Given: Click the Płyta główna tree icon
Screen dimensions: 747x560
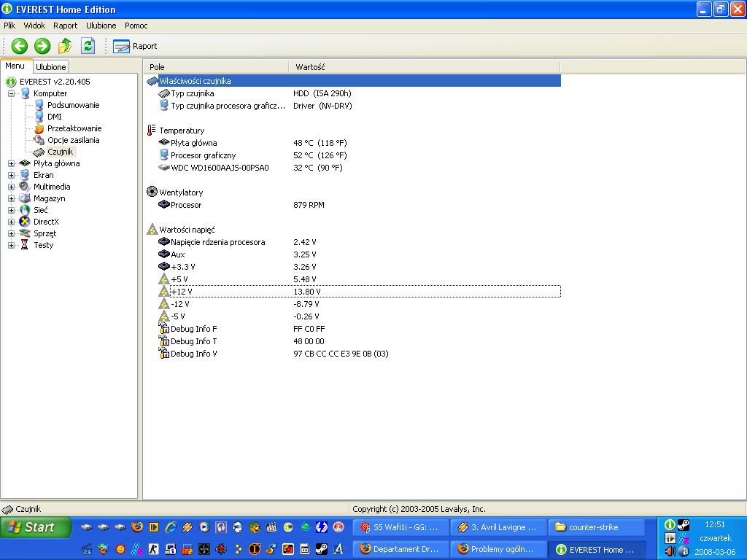Looking at the screenshot, I should point(25,163).
